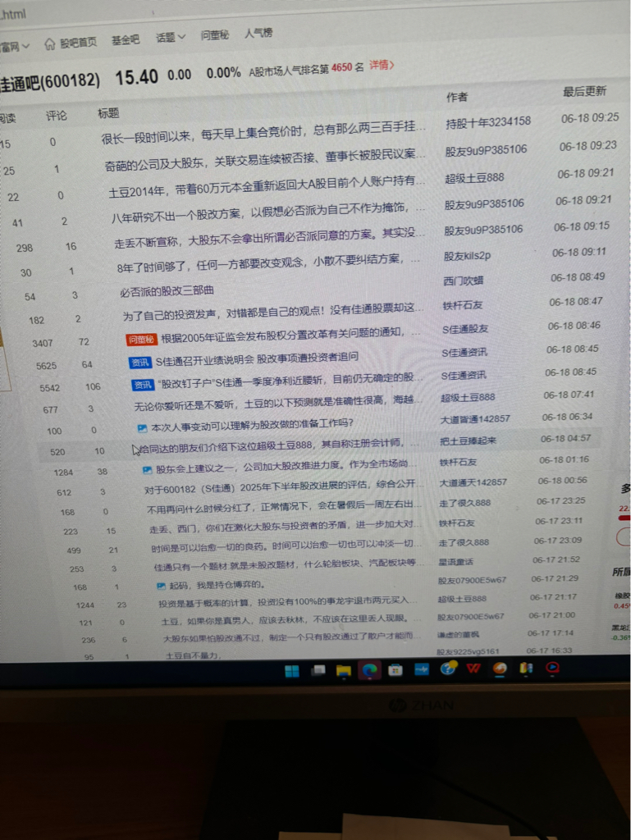
Task: Open post 佳通只有一个题材 就是未股改题材
Action: pyautogui.click(x=286, y=564)
